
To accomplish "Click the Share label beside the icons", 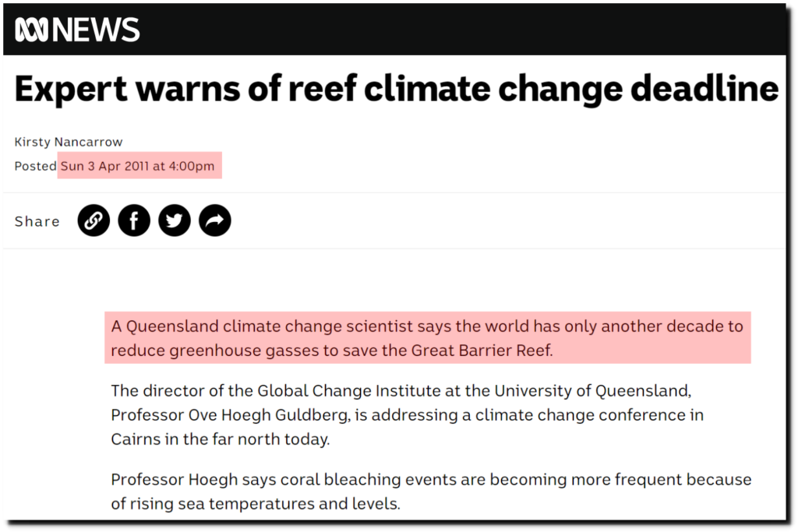I will [x=37, y=221].
